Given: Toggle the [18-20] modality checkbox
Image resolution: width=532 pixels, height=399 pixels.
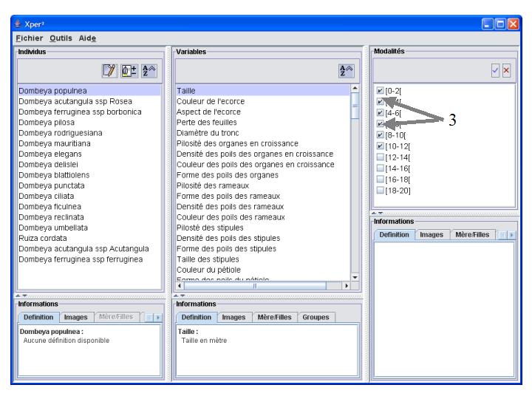Looking at the screenshot, I should click(380, 191).
